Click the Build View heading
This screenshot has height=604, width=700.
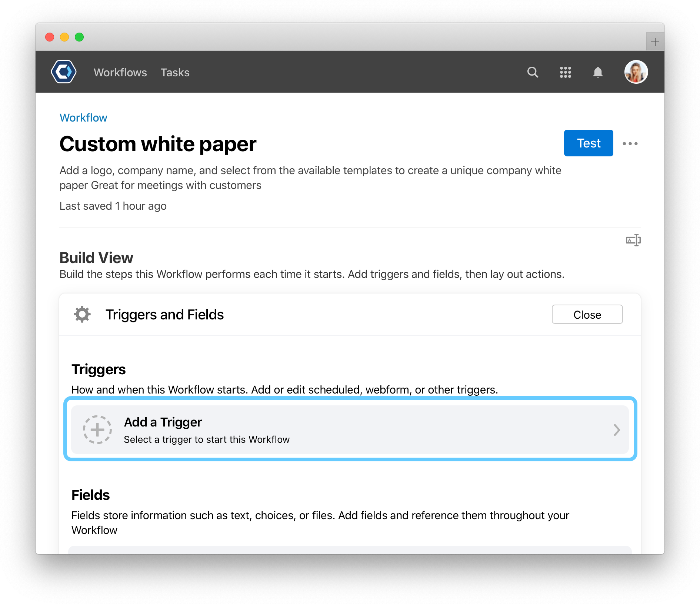[96, 258]
